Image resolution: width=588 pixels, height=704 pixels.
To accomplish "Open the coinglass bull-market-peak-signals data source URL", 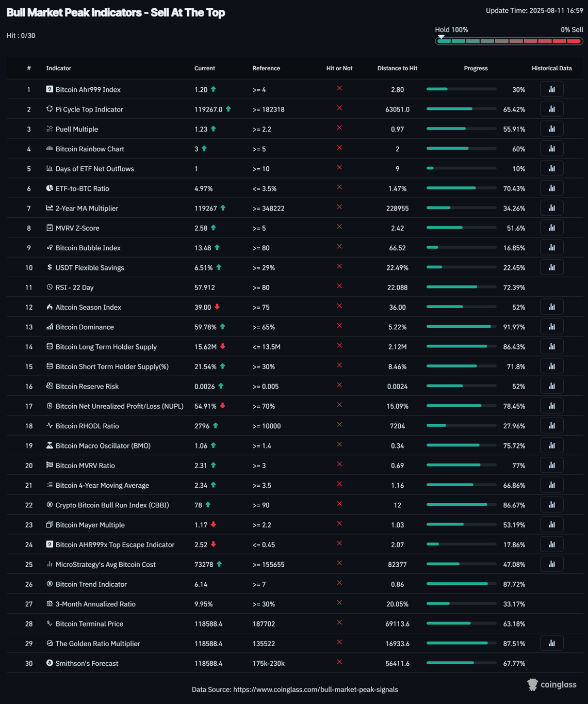I will pyautogui.click(x=316, y=690).
